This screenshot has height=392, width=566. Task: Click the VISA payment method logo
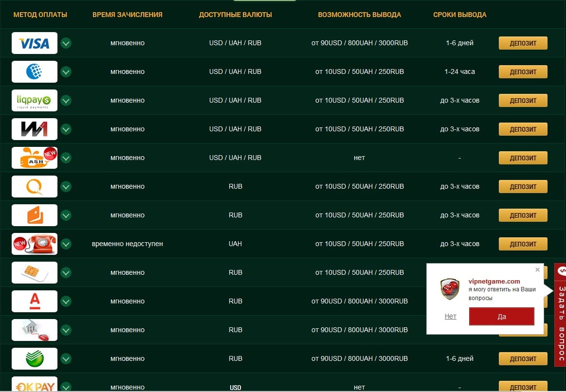34,43
